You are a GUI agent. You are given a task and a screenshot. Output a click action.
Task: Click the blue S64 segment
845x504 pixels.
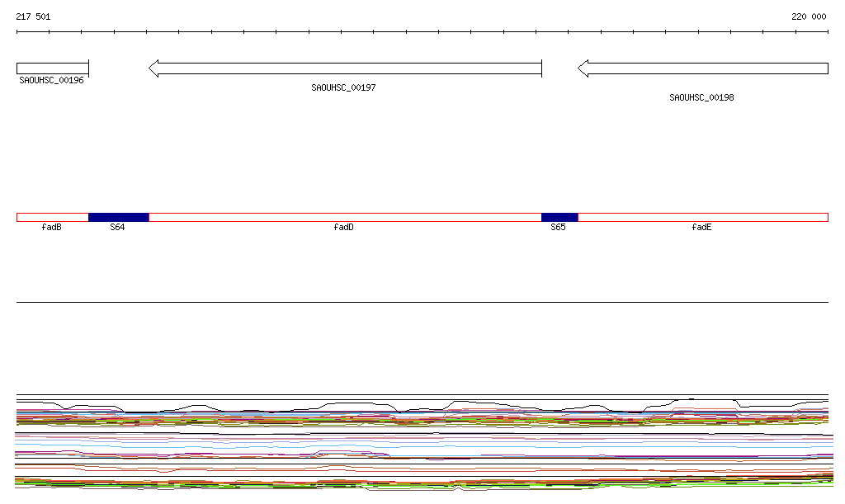[x=118, y=217]
